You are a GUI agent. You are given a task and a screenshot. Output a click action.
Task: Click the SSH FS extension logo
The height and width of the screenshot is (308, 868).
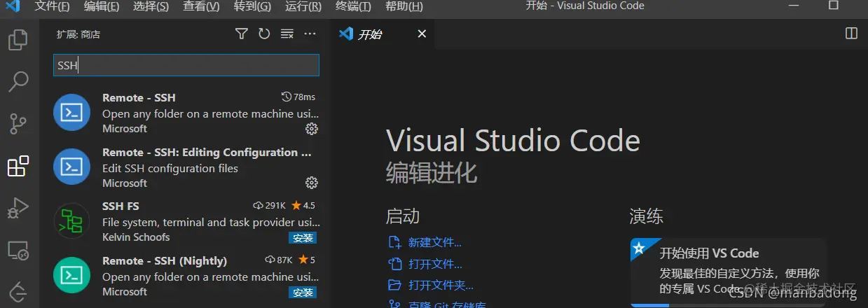coord(72,220)
